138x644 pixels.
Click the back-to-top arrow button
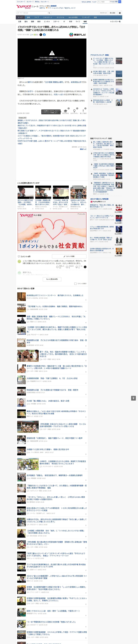click(x=133, y=398)
